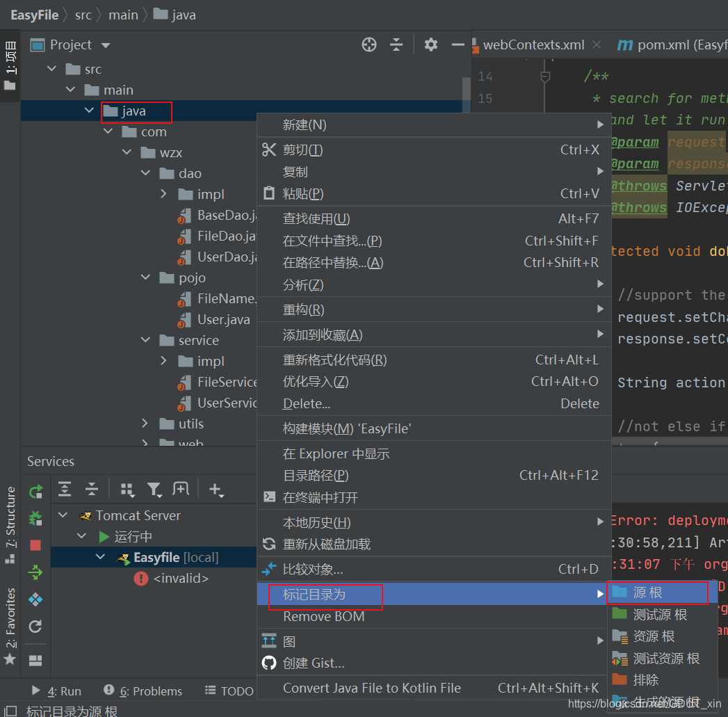The height and width of the screenshot is (717, 728).
Task: Open the Problems tool window tab
Action: click(x=143, y=691)
